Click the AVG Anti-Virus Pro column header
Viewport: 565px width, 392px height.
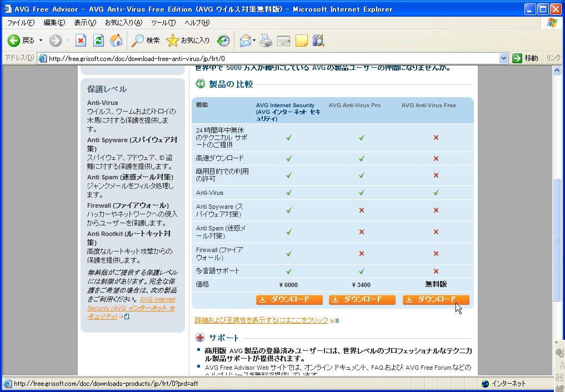(x=354, y=105)
